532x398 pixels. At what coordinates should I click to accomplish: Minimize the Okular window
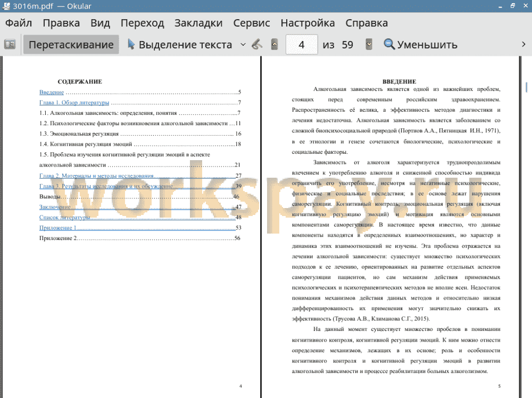[500, 6]
